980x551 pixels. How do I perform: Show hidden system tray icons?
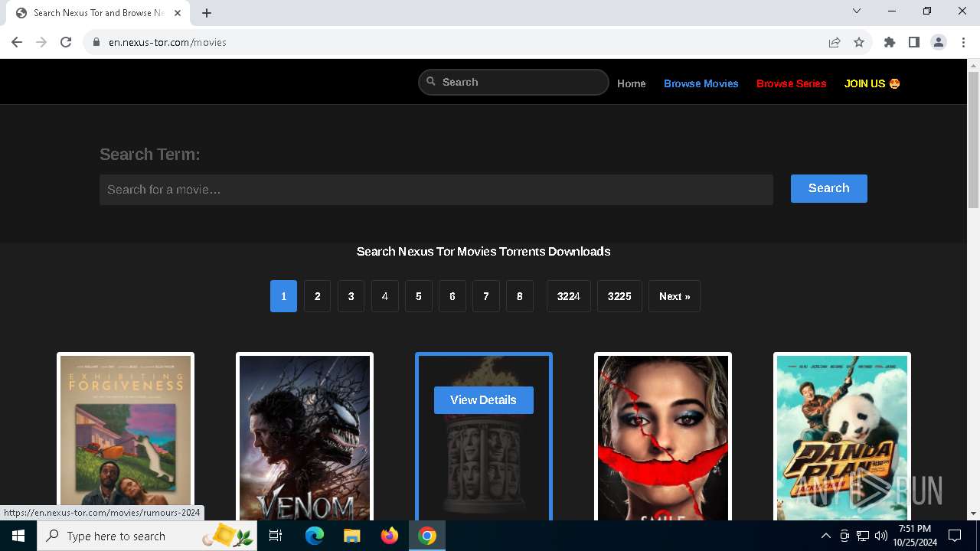coord(825,536)
